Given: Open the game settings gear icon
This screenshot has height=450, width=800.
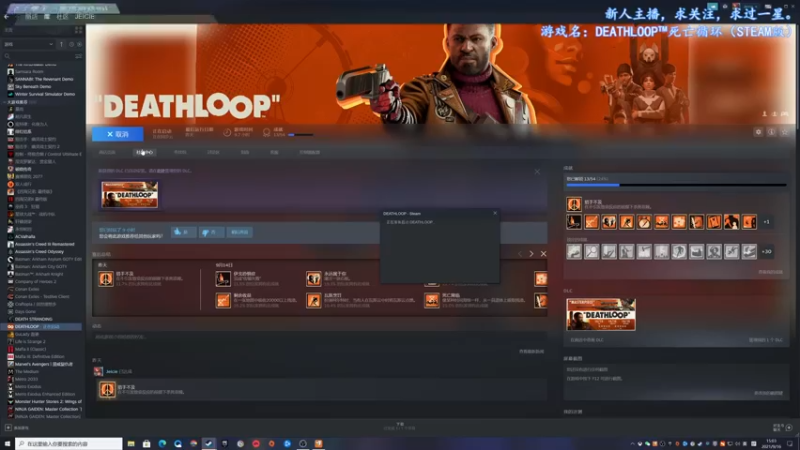Looking at the screenshot, I should coord(758,132).
